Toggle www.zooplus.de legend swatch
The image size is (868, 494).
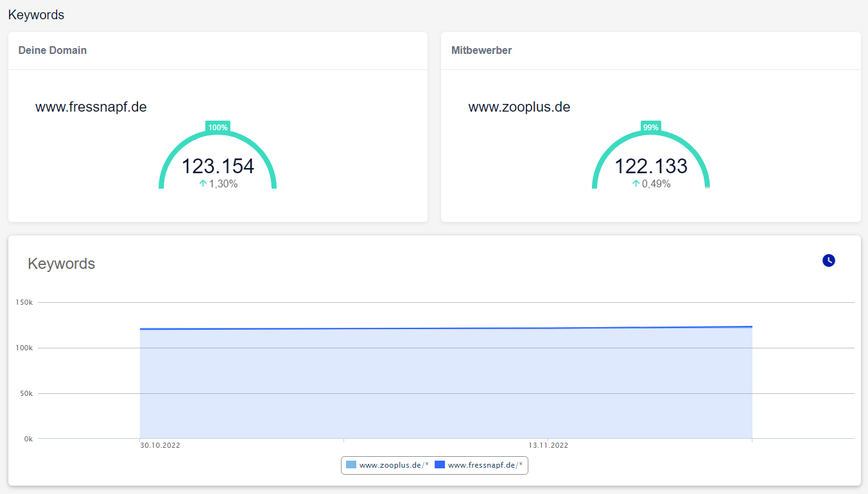click(x=351, y=465)
